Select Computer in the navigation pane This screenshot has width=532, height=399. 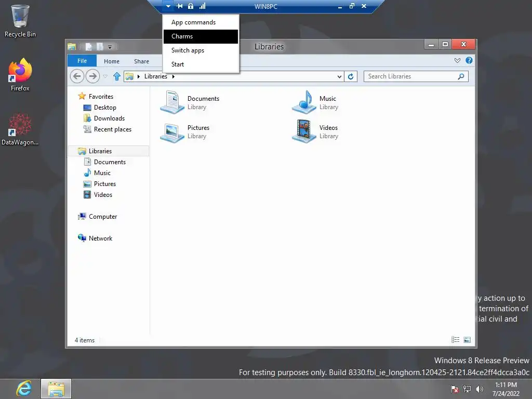[98, 217]
